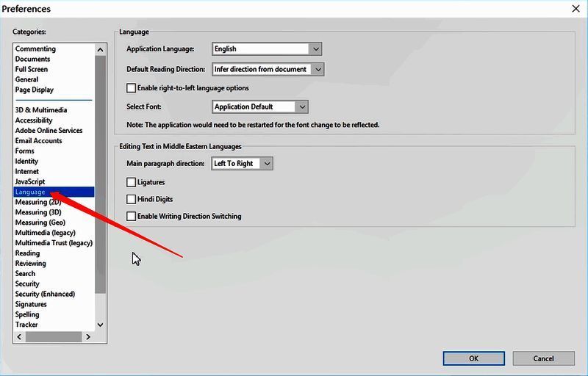This screenshot has height=376, width=588.
Task: Select the Forms category
Action: pos(25,151)
